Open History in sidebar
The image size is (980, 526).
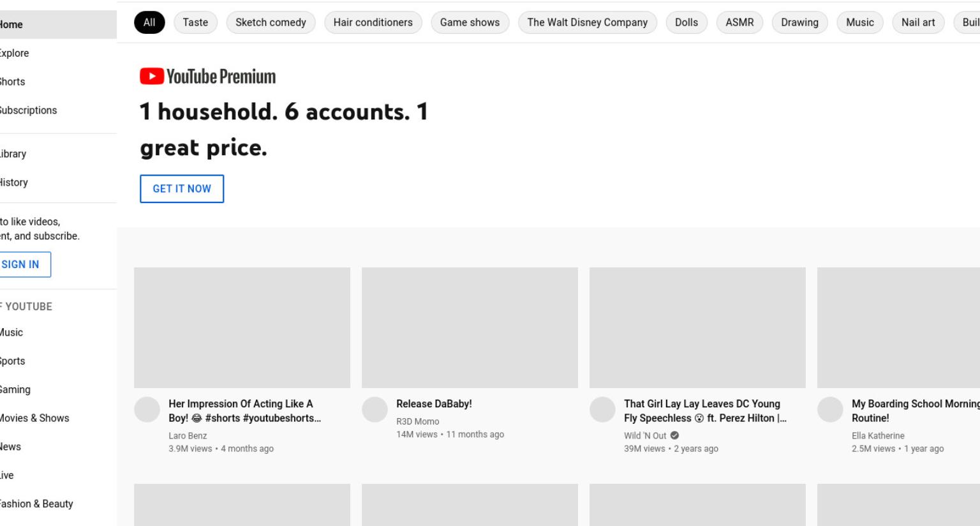tap(58, 183)
